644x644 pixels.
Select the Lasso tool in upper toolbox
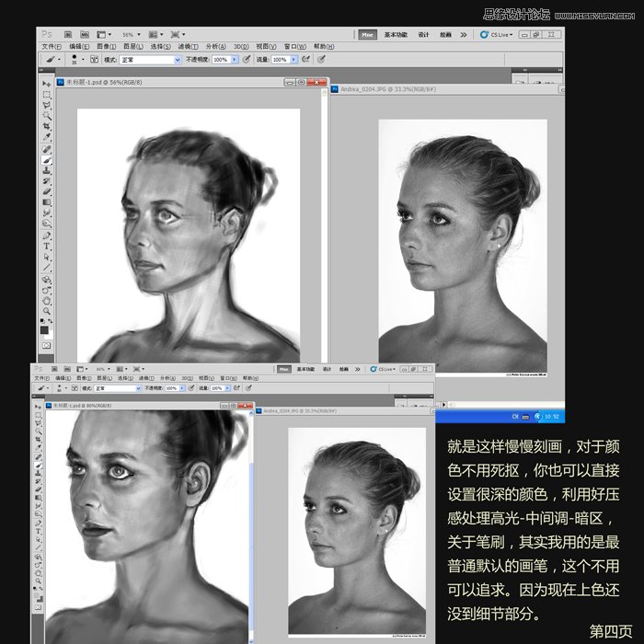pos(46,105)
